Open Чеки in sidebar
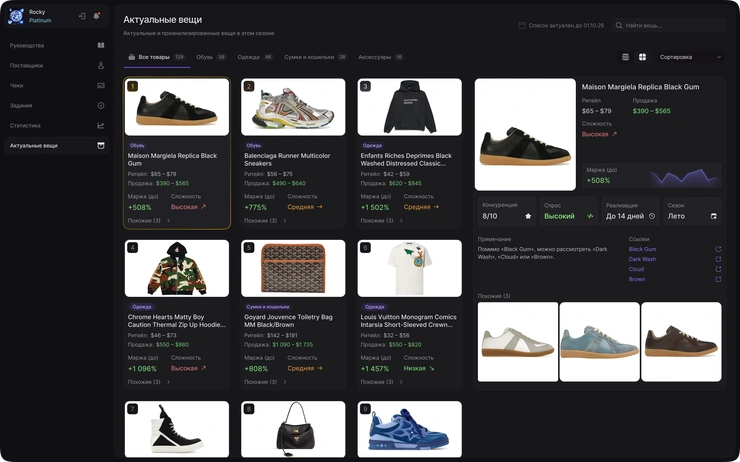This screenshot has height=462, width=740. tap(57, 85)
